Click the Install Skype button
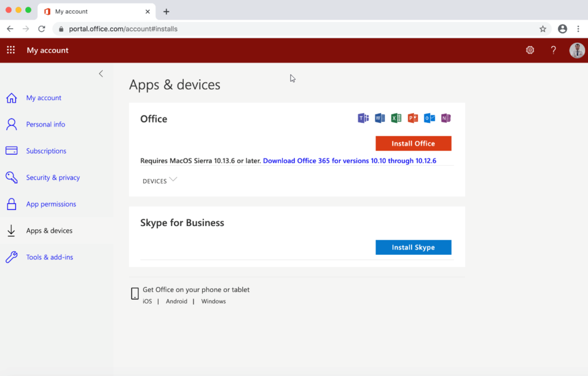This screenshot has height=376, width=588. (x=413, y=247)
